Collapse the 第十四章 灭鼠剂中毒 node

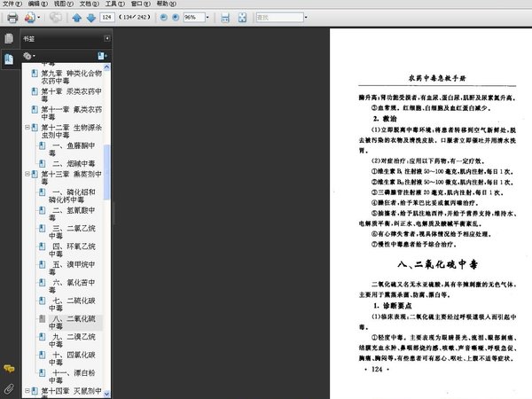(27, 391)
